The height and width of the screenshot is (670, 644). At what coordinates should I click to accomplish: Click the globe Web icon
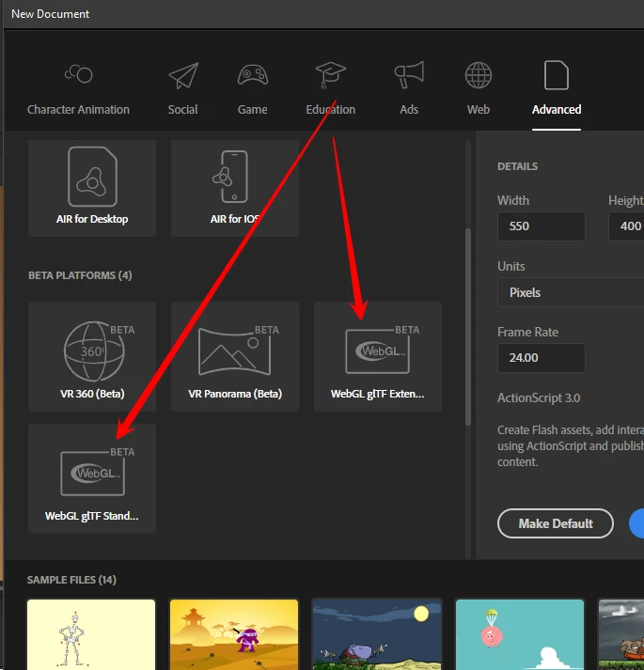coord(479,75)
